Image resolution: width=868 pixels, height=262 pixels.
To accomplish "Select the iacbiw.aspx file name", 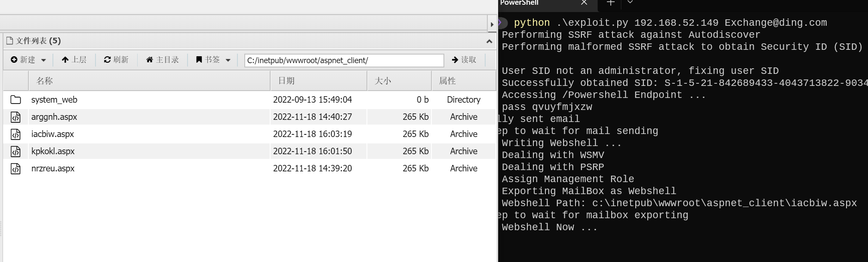I will 52,134.
